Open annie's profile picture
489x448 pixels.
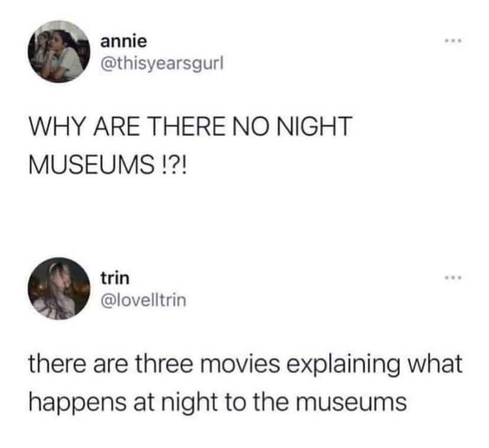[x=59, y=51]
